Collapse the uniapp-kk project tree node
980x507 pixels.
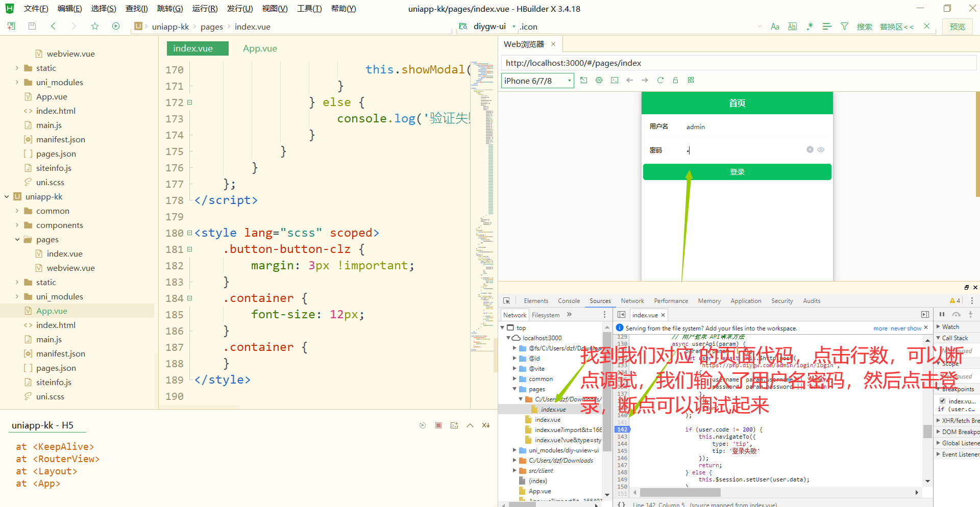(7, 196)
